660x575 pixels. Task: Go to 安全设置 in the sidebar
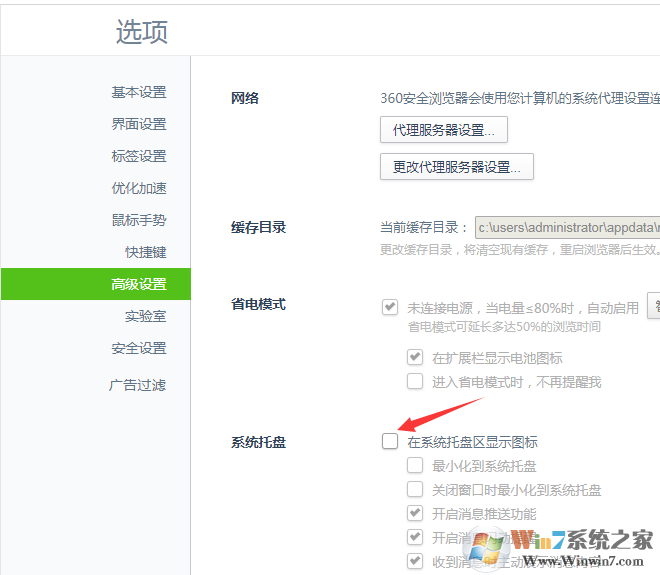138,348
